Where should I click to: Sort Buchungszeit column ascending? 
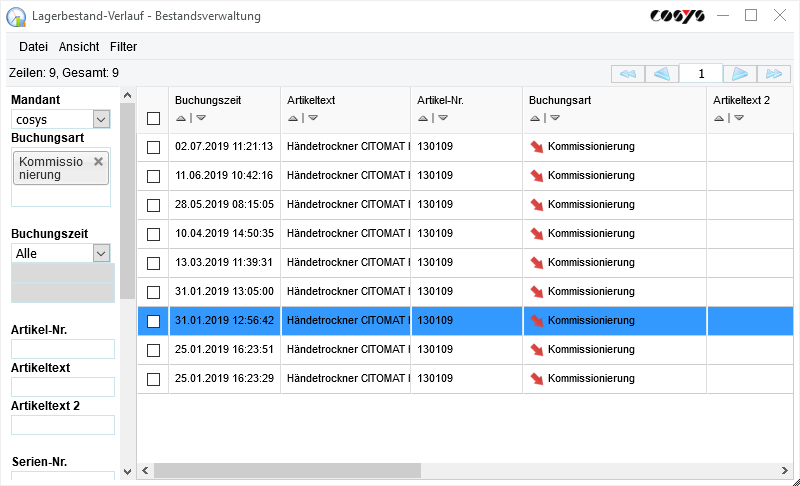pyautogui.click(x=180, y=118)
